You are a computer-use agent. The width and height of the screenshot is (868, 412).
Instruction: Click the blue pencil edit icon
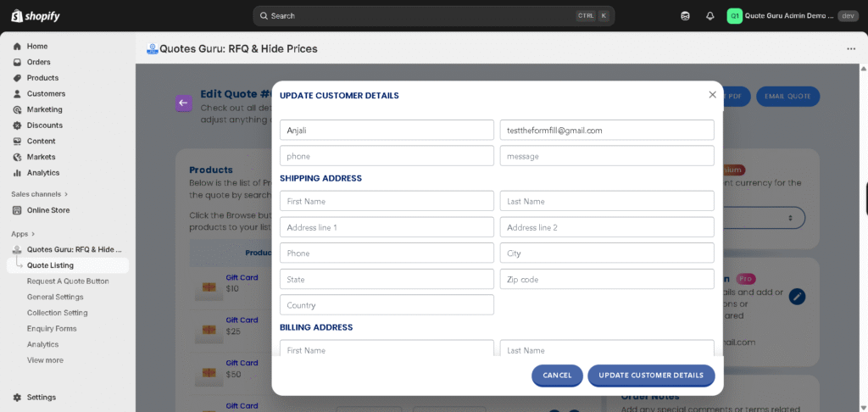[797, 296]
